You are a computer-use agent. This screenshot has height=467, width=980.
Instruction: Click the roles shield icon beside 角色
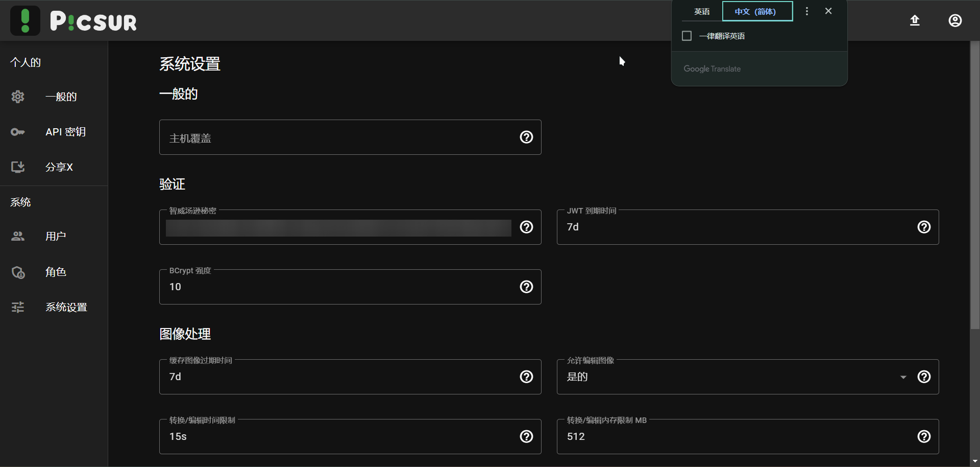[x=18, y=272]
